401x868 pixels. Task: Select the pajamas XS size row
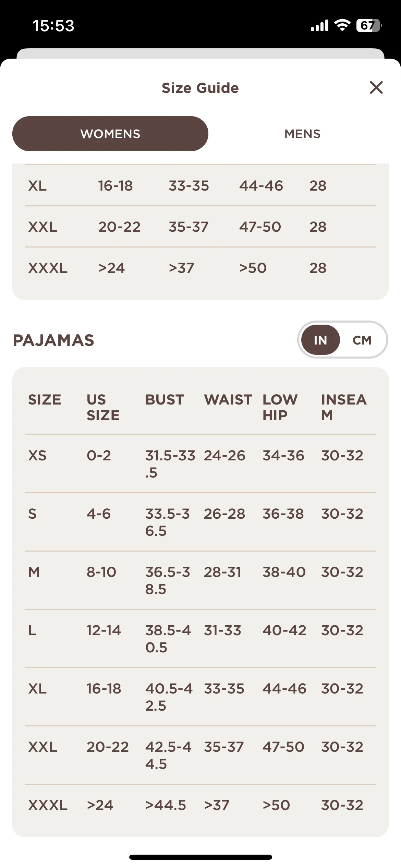click(x=200, y=464)
